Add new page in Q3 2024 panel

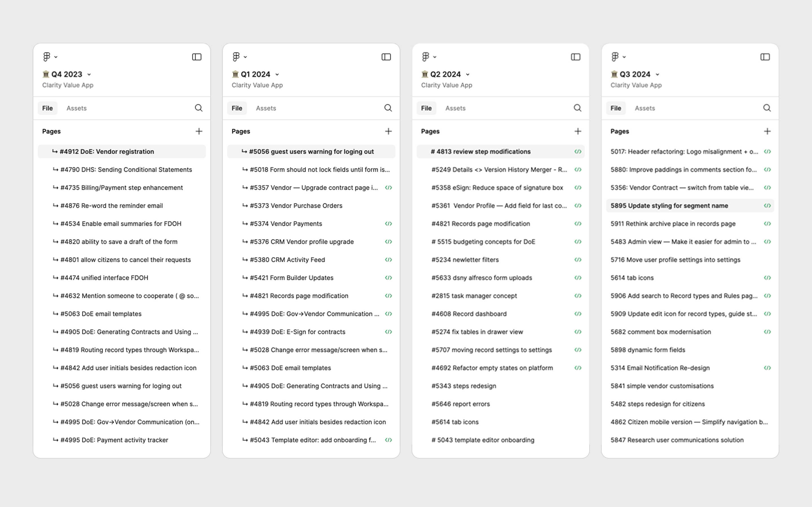(767, 132)
